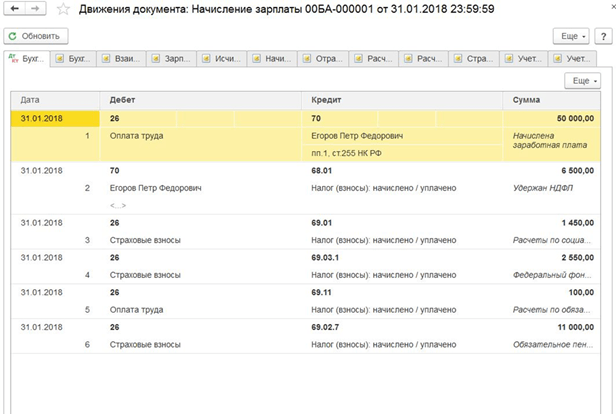Expand the Еще menu above the table
Screen dimensions: 616x414
[x=581, y=80]
